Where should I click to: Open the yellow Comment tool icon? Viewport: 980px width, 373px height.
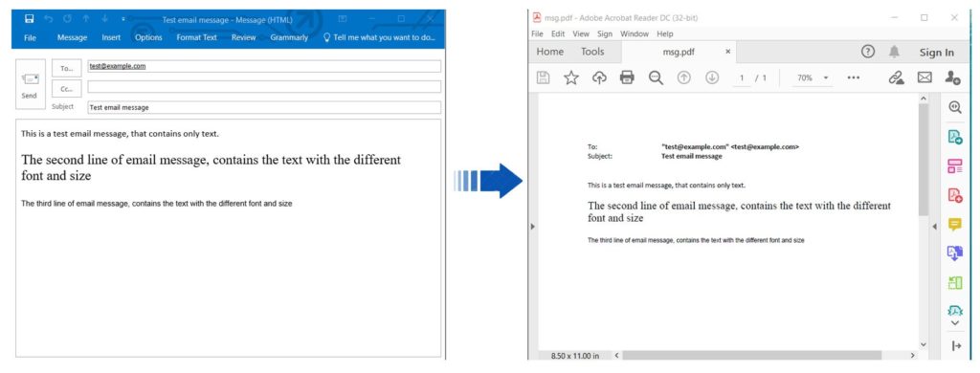tap(955, 225)
